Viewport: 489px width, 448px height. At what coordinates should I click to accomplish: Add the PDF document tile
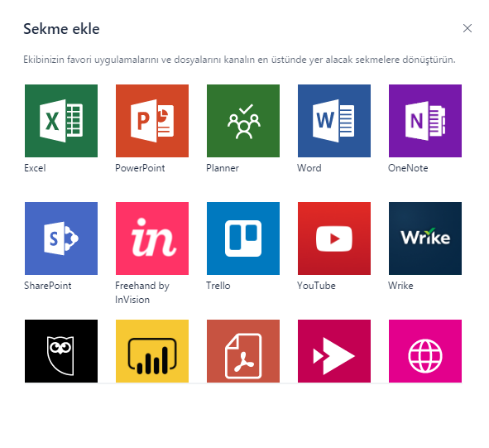(x=243, y=351)
